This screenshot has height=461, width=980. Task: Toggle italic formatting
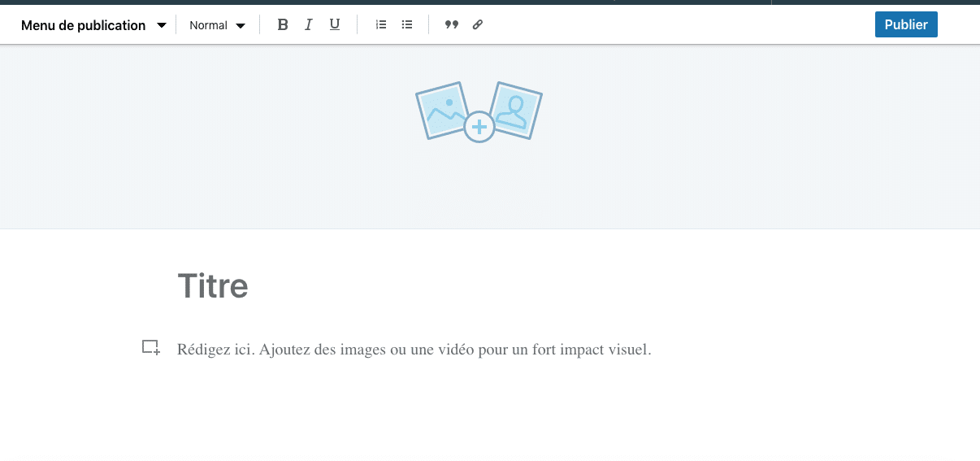pos(309,25)
